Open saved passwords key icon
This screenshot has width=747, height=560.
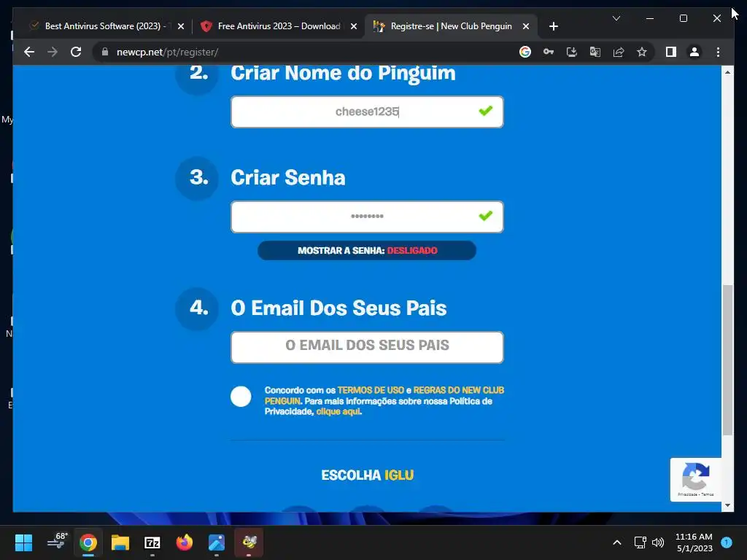tap(549, 52)
